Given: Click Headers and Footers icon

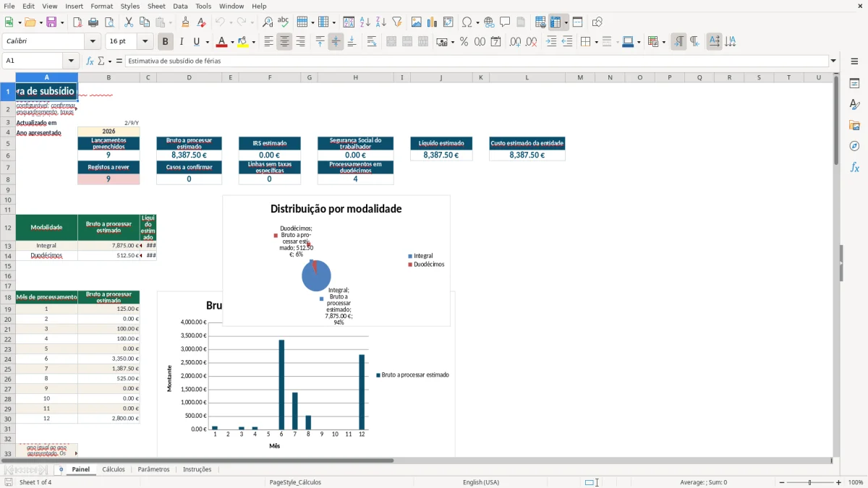Looking at the screenshot, I should coord(521,22).
